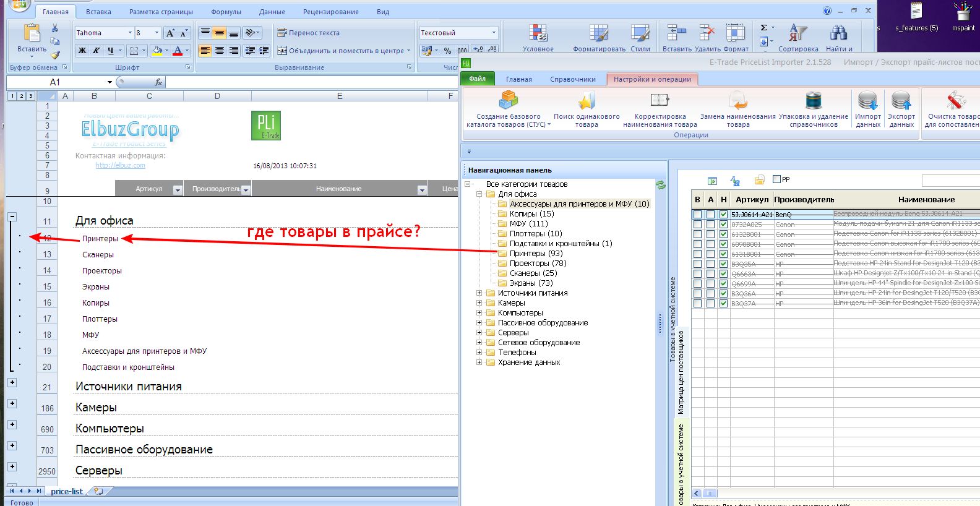
Task: Click the Format Painter brush icon
Action: 54,54
